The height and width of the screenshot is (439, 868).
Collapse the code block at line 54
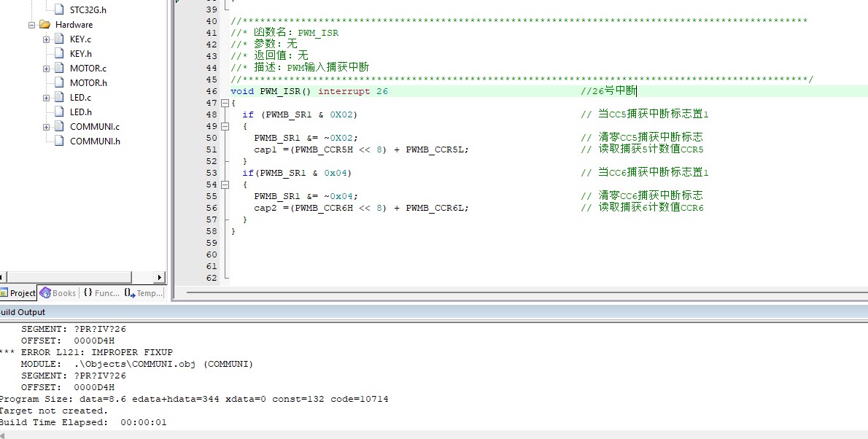tap(225, 185)
